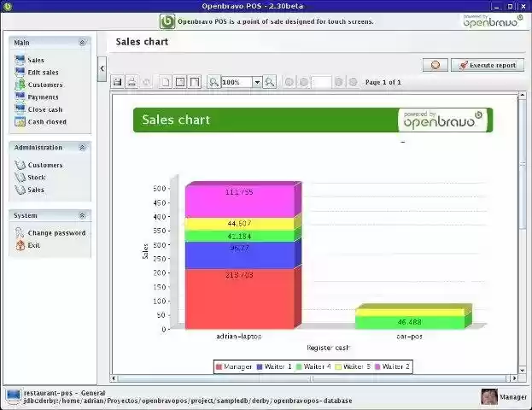The height and width of the screenshot is (410, 532).
Task: Click the print report icon
Action: [x=132, y=82]
